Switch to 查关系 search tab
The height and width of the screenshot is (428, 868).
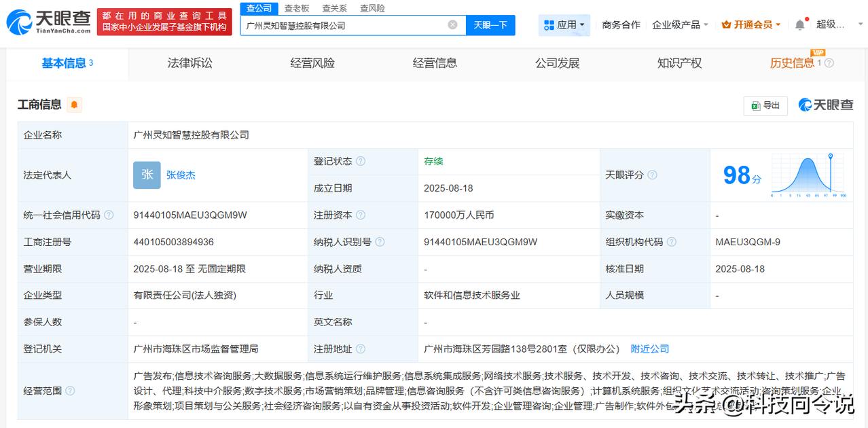(334, 8)
